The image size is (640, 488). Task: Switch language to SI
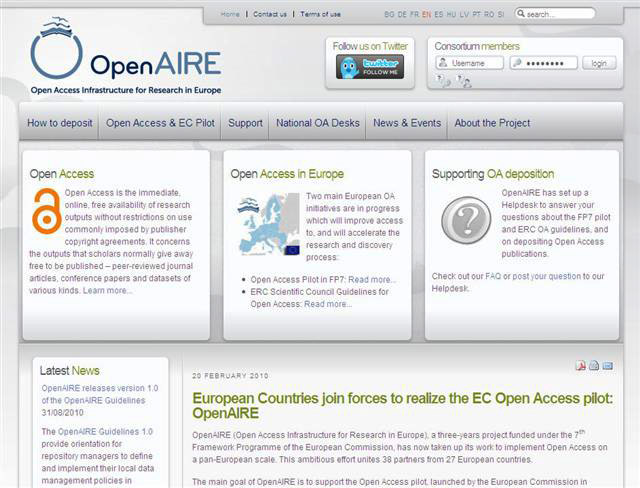tap(500, 14)
